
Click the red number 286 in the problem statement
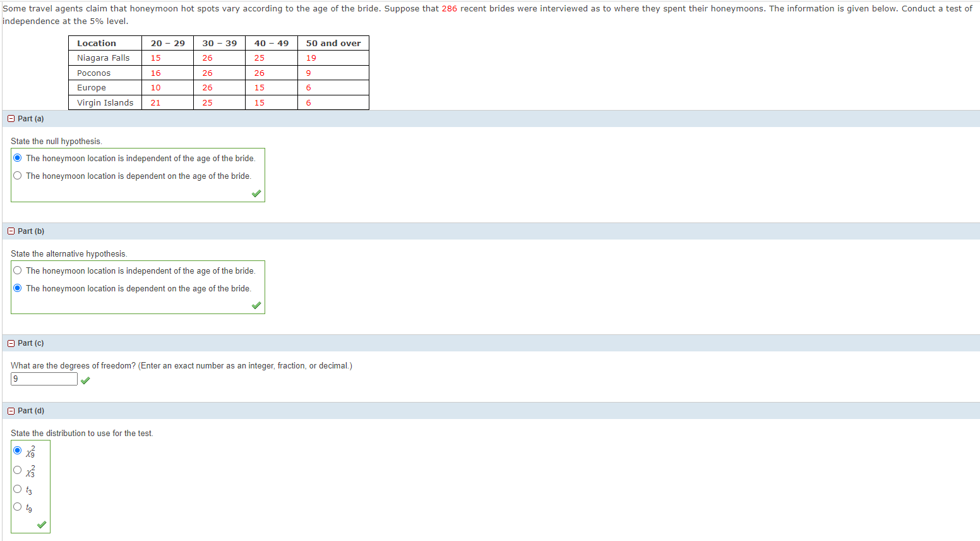(450, 9)
